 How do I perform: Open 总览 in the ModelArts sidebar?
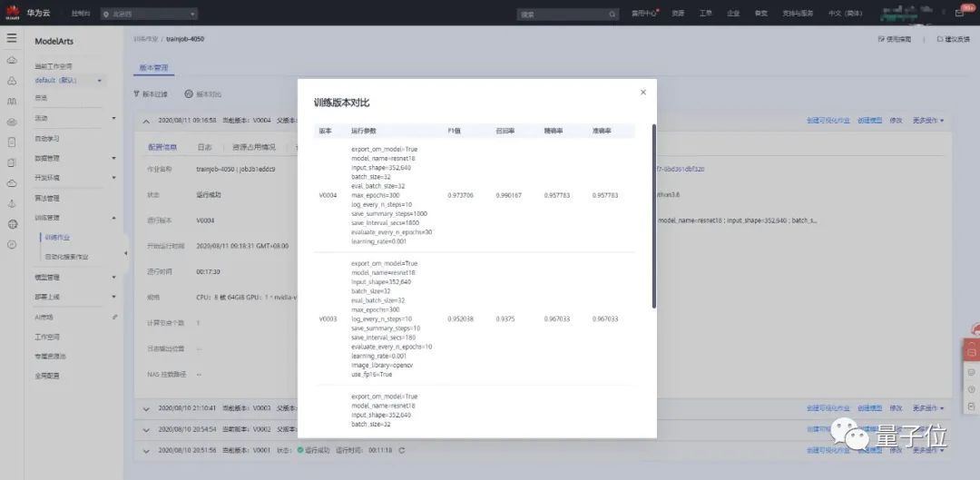[41, 98]
